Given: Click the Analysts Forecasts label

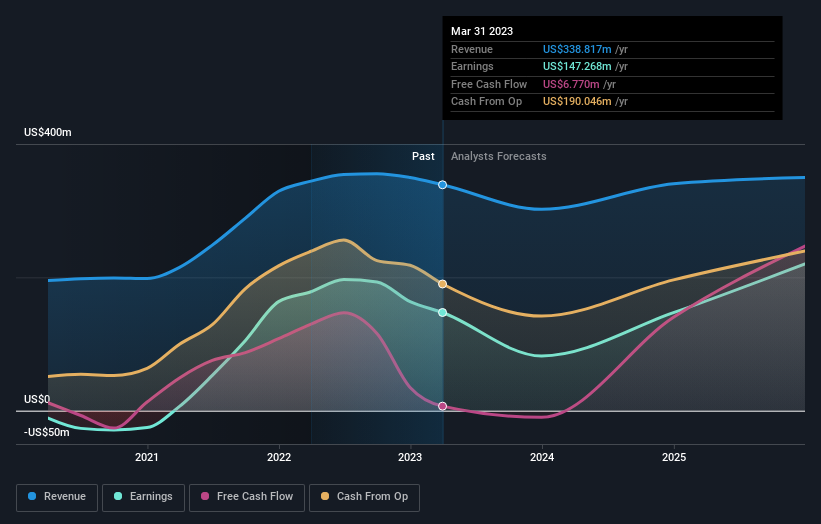Looking at the screenshot, I should click(x=498, y=156).
